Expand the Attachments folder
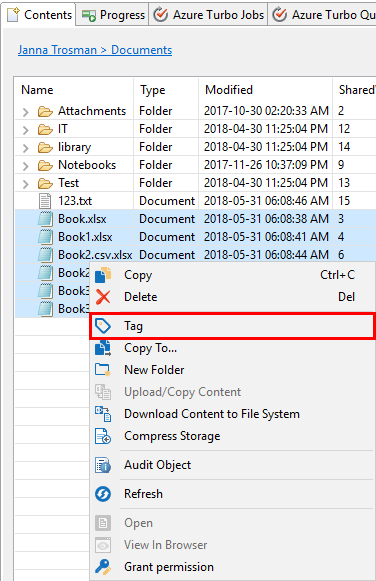 pyautogui.click(x=25, y=112)
